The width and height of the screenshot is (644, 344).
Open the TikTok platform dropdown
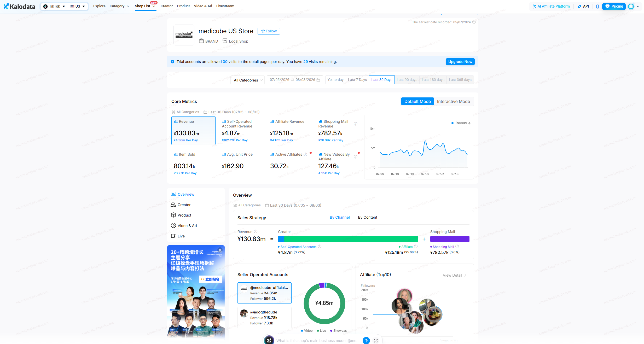[x=54, y=6]
